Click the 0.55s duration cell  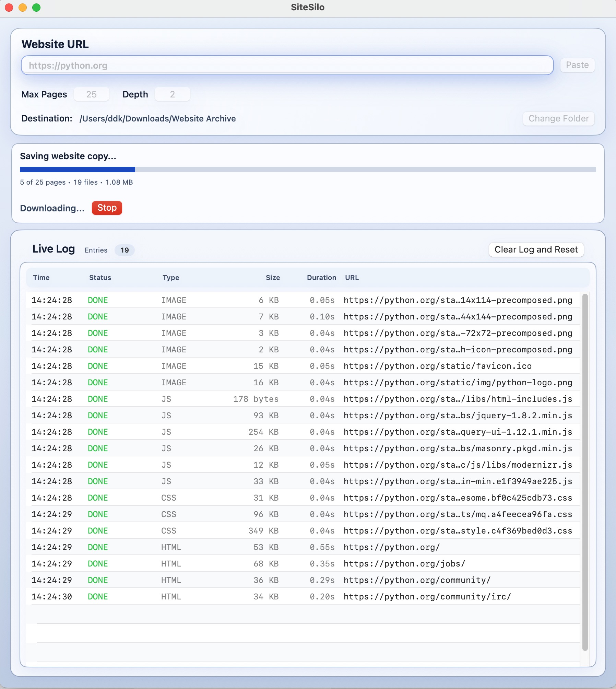pyautogui.click(x=322, y=547)
